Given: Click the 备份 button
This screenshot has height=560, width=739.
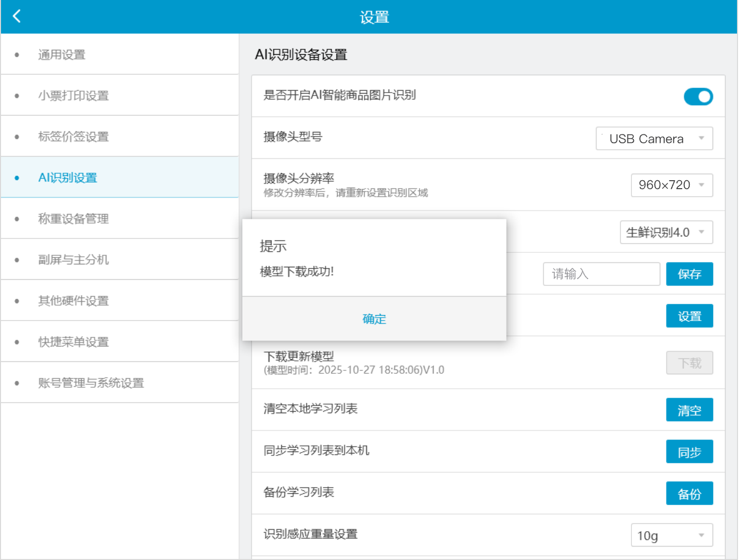Looking at the screenshot, I should pos(690,493).
